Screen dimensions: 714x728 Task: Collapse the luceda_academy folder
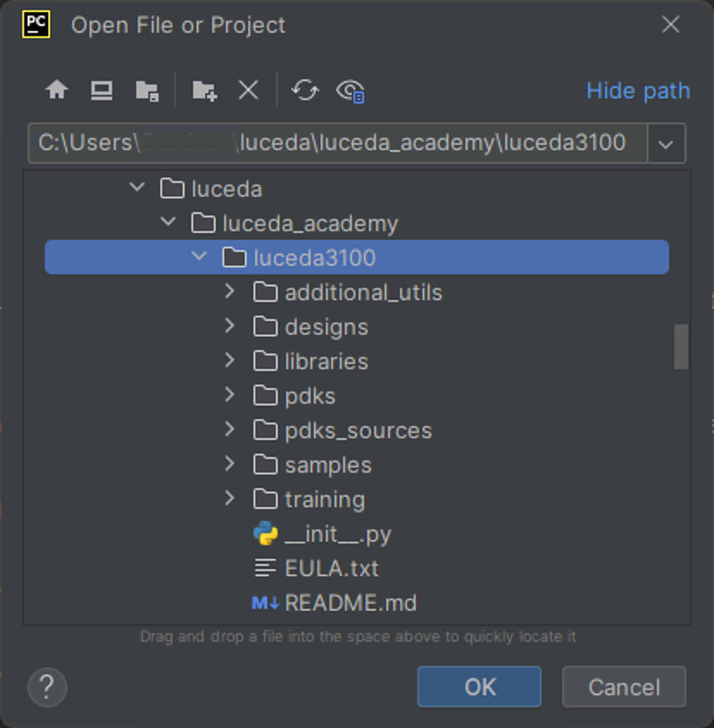tap(168, 222)
